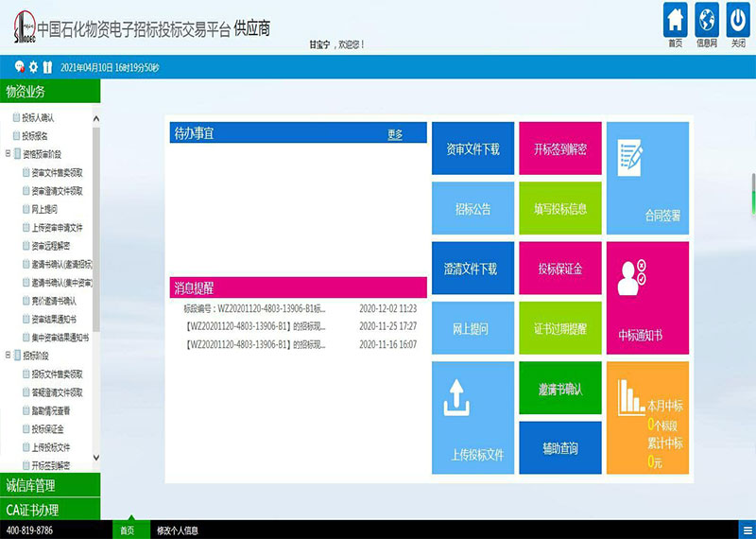756x539 pixels.
Task: Click the 开标签到解密 tile
Action: [560, 148]
